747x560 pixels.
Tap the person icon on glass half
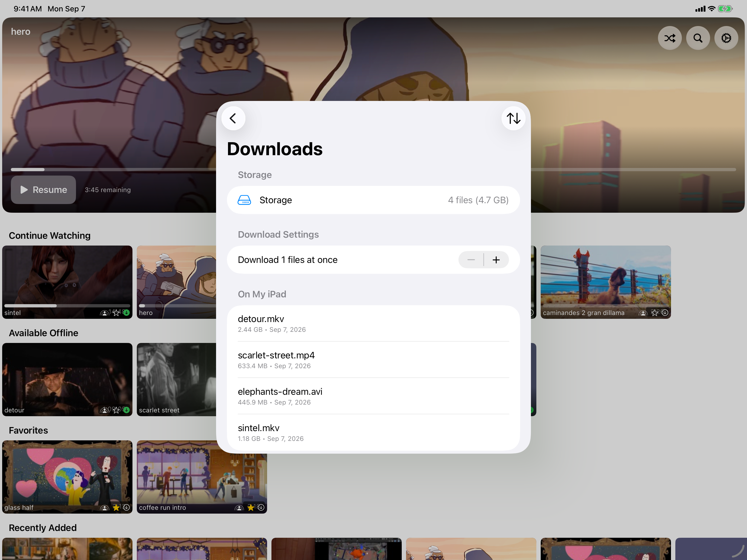pyautogui.click(x=105, y=508)
